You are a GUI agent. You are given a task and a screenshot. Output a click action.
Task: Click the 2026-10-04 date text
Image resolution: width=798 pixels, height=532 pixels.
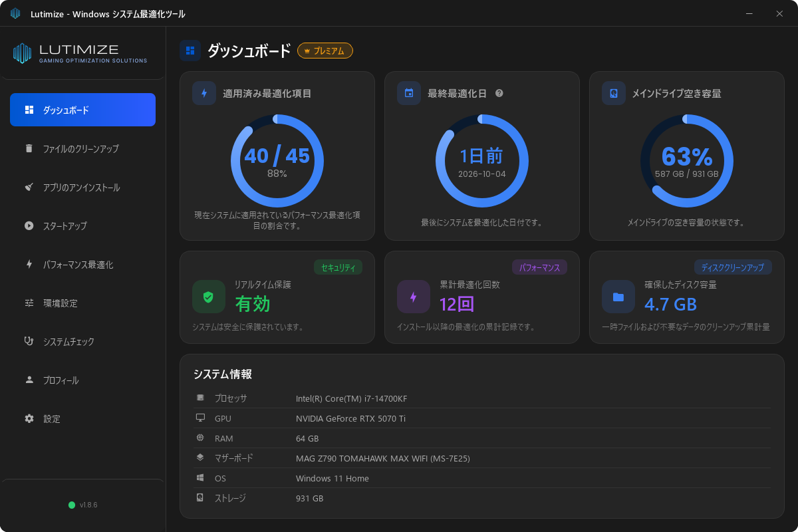point(482,174)
